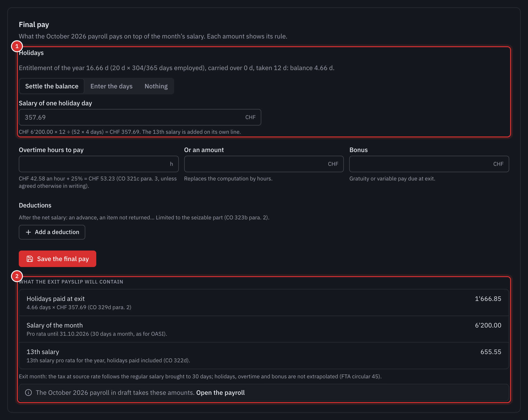Click the 1'666.85 holidays amount
The height and width of the screenshot is (420, 528).
click(488, 299)
